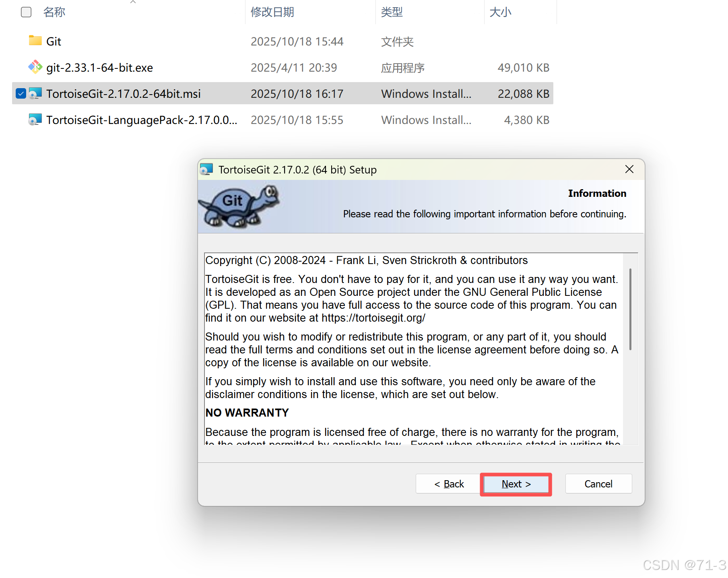Click the sort arrow above the 名称 column
728x578 pixels.
[x=133, y=2]
